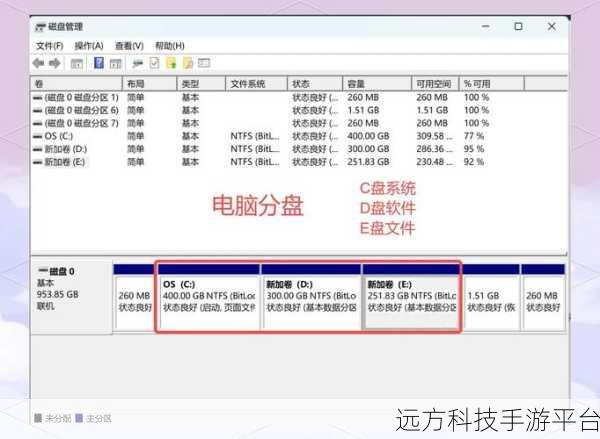Open the 帮助(H) menu
This screenshot has height=439, width=600.
pos(170,46)
